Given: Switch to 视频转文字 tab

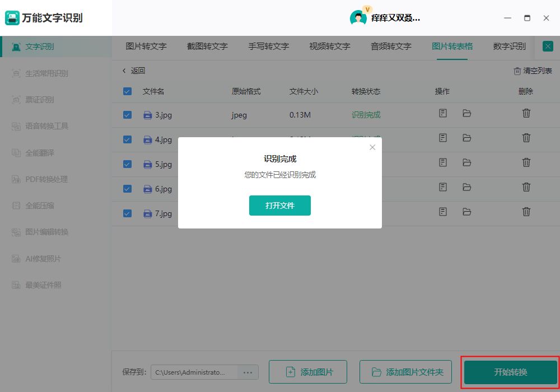Looking at the screenshot, I should (x=330, y=46).
